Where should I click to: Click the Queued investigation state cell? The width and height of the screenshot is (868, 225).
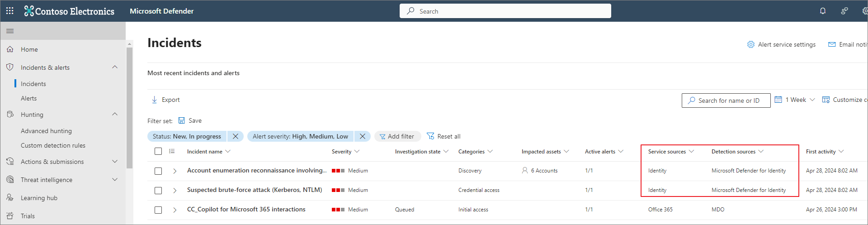[405, 210]
